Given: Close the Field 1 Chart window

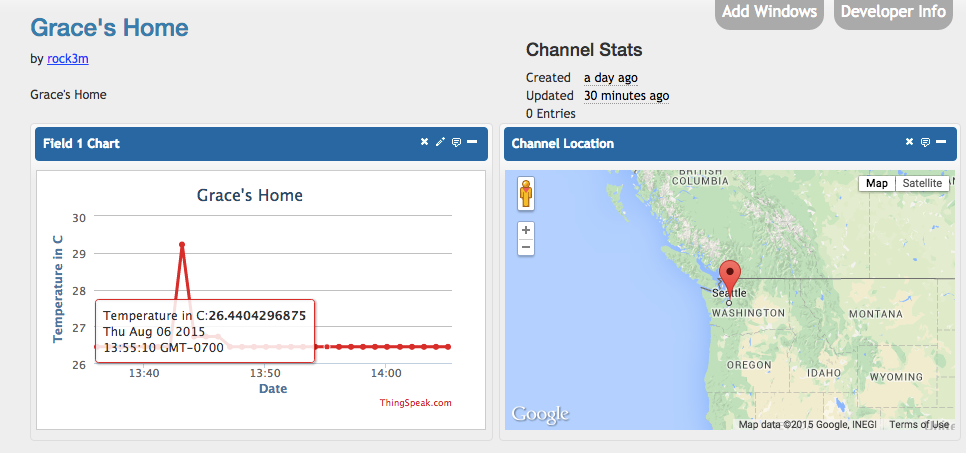Looking at the screenshot, I should tap(424, 142).
